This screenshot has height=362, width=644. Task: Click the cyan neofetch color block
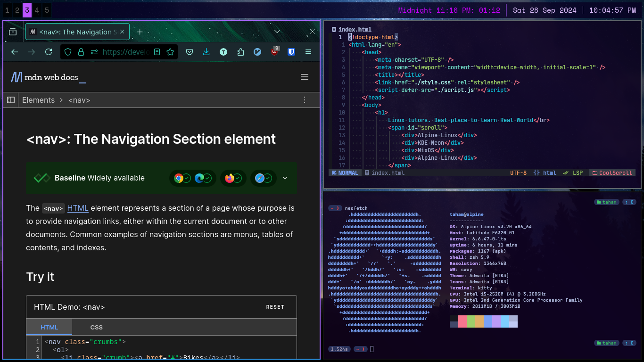(x=504, y=321)
